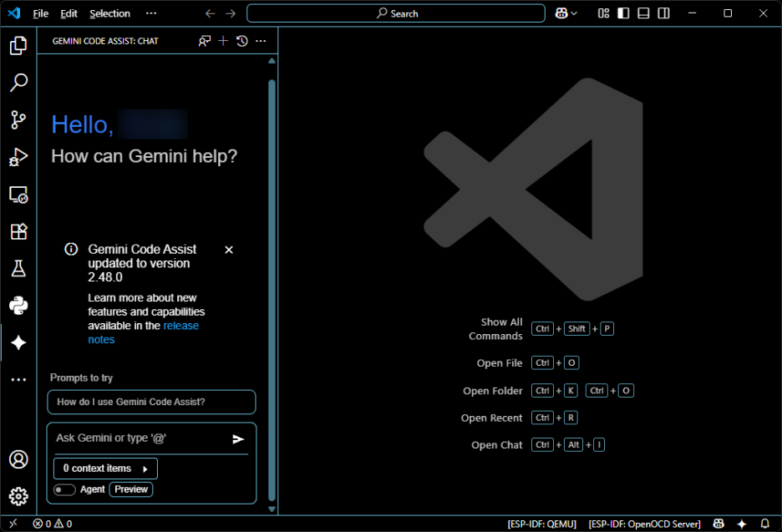Screen dimensions: 782x532
Task: Dismiss the Gemini version update notice
Action: (229, 250)
